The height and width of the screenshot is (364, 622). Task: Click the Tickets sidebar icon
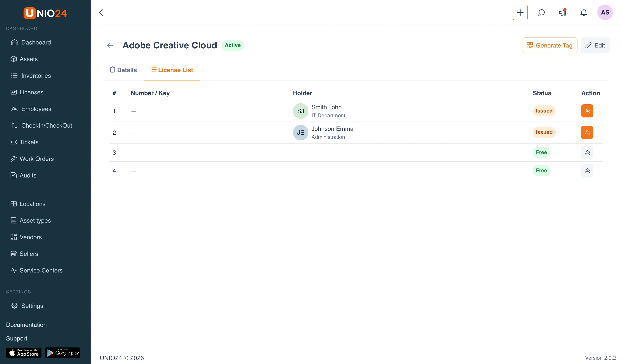(x=14, y=142)
